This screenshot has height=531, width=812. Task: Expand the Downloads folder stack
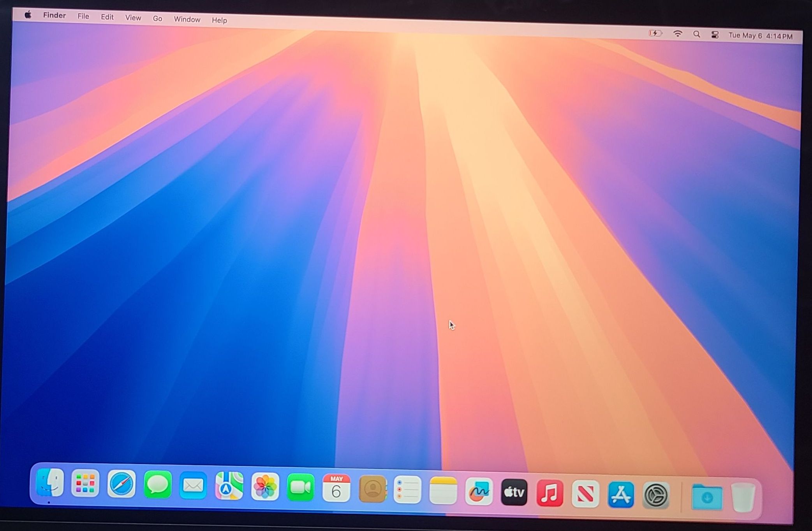click(707, 497)
